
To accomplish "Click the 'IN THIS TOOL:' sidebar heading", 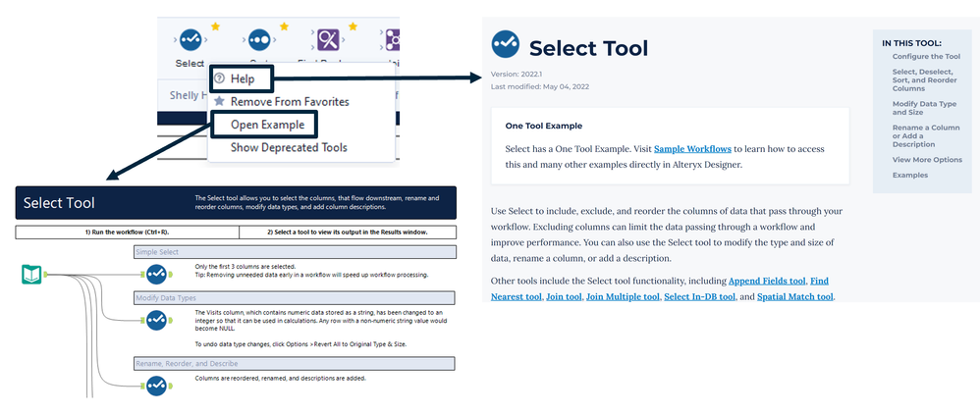I will pos(912,44).
